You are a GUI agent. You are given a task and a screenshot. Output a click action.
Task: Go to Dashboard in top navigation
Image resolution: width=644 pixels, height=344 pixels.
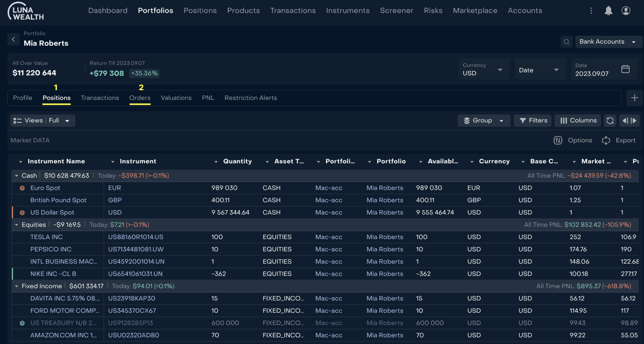point(108,11)
